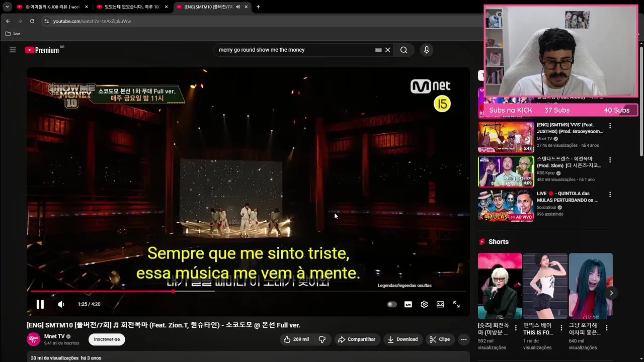This screenshot has width=644, height=362.
Task: Toggle the autoplay switch
Action: coord(392,304)
